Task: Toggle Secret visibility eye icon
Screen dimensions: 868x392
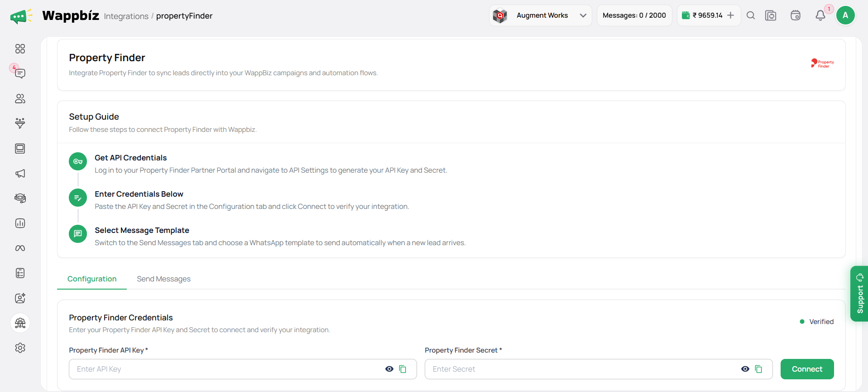Action: click(x=745, y=369)
